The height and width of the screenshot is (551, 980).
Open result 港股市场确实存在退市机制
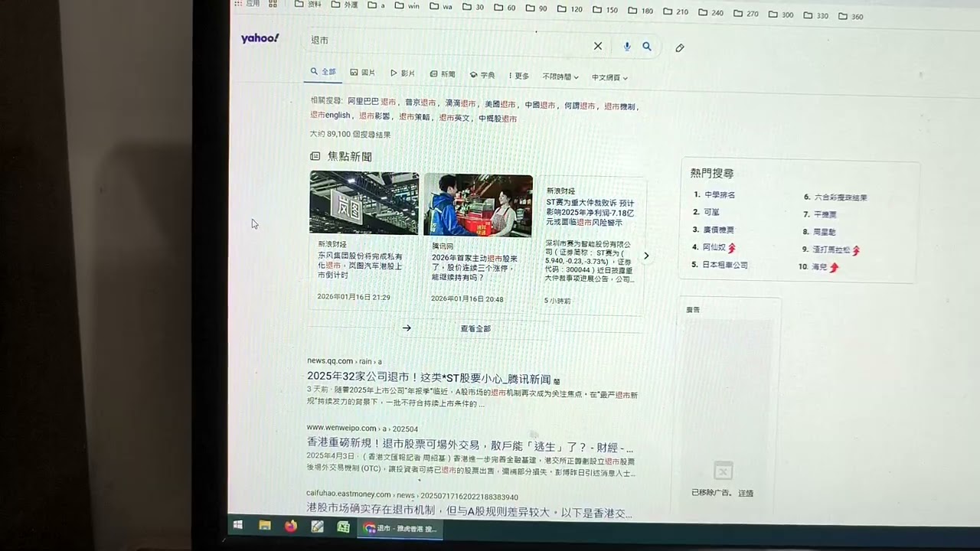(x=469, y=510)
